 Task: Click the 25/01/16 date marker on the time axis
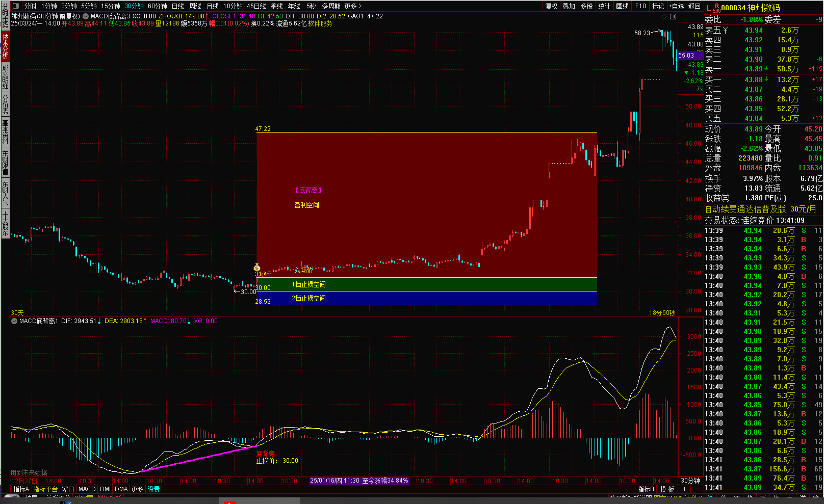tap(360, 481)
